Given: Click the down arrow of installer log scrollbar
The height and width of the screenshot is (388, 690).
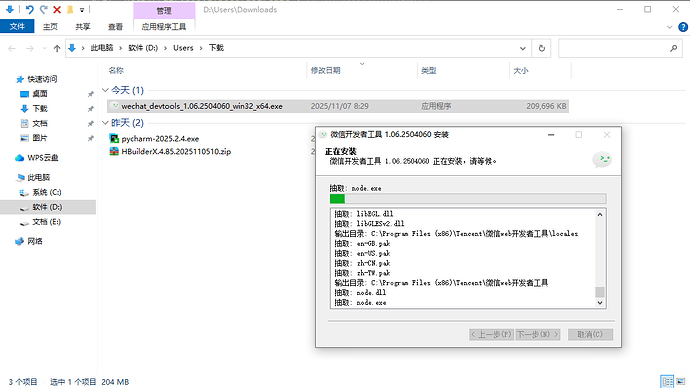Looking at the screenshot, I should pyautogui.click(x=599, y=303).
